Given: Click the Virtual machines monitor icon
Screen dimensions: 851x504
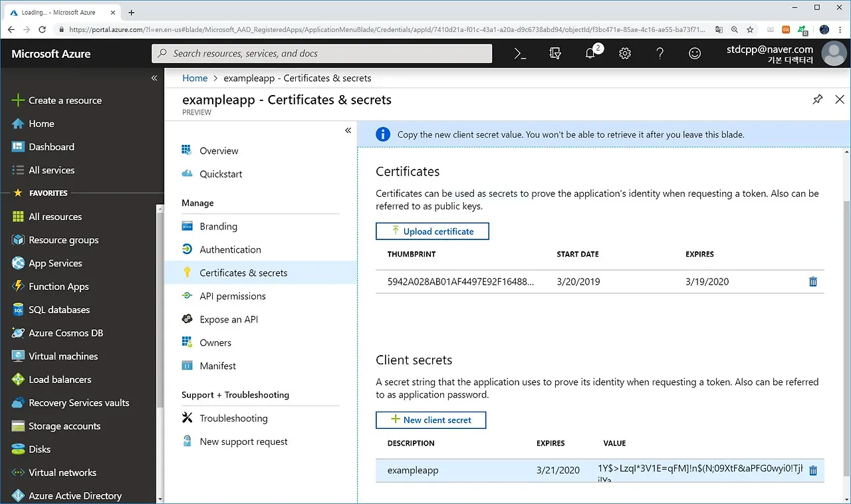Looking at the screenshot, I should tap(18, 356).
